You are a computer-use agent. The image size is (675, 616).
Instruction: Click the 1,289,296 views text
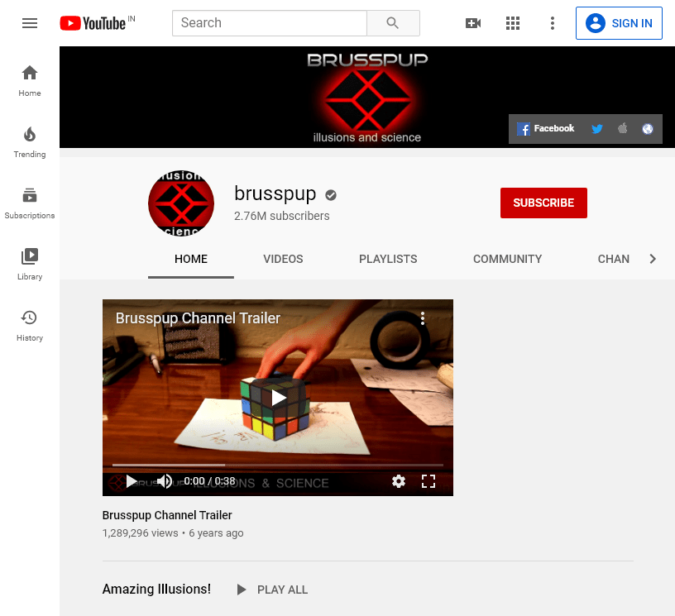click(140, 533)
